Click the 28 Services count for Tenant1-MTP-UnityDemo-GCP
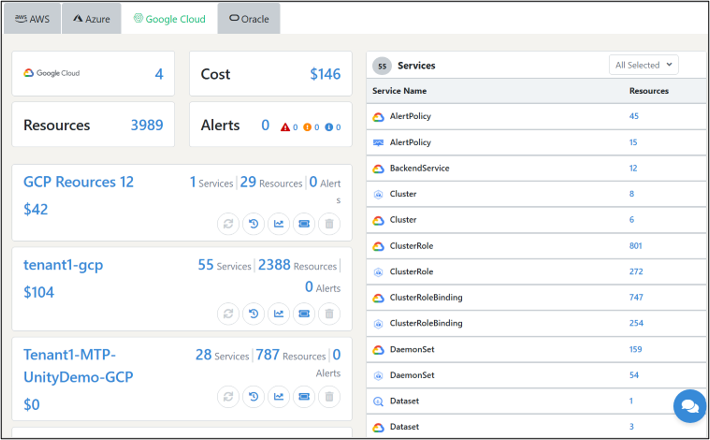The image size is (710, 440). tap(203, 354)
